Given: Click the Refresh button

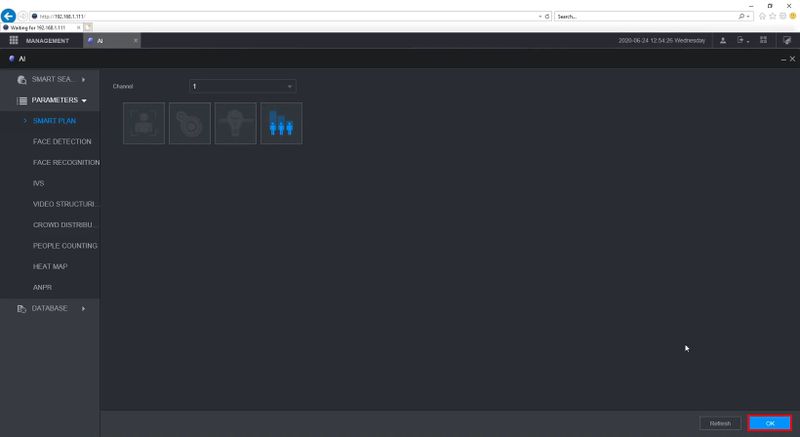Looking at the screenshot, I should coord(720,423).
